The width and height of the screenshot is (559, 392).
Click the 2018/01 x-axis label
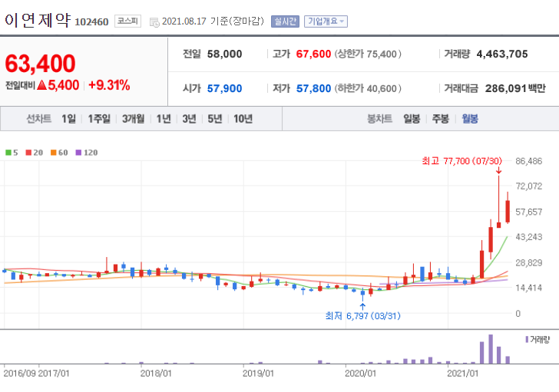point(156,374)
